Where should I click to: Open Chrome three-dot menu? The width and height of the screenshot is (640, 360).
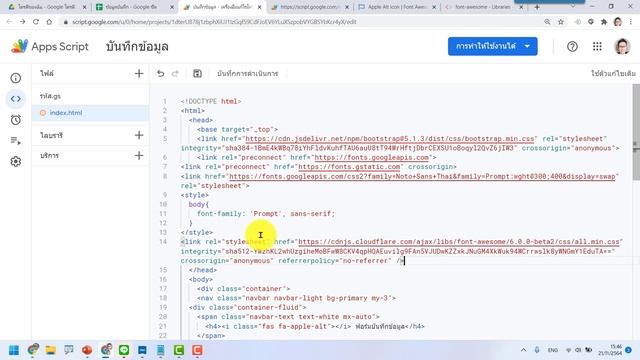coord(631,22)
